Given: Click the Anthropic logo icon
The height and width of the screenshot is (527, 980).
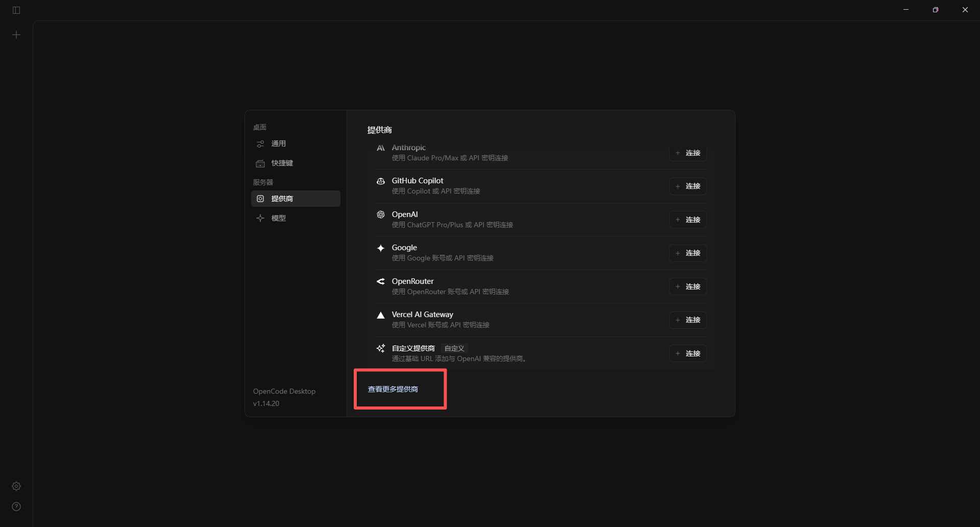Looking at the screenshot, I should (x=381, y=148).
